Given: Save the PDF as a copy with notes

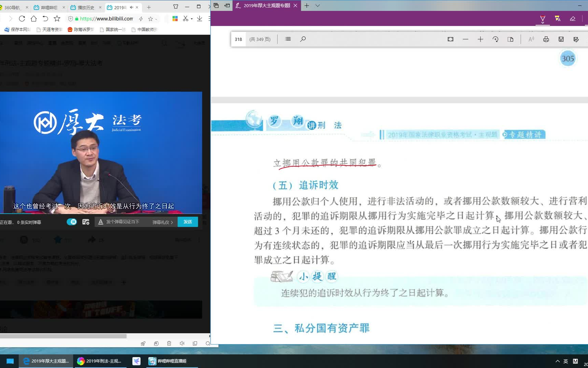Looking at the screenshot, I should (x=576, y=39).
